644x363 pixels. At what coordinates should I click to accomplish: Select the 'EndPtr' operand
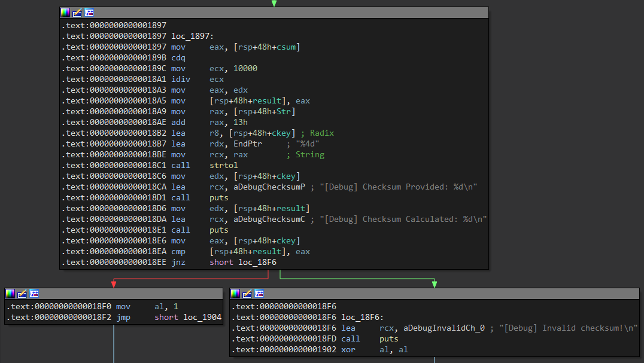(x=248, y=144)
